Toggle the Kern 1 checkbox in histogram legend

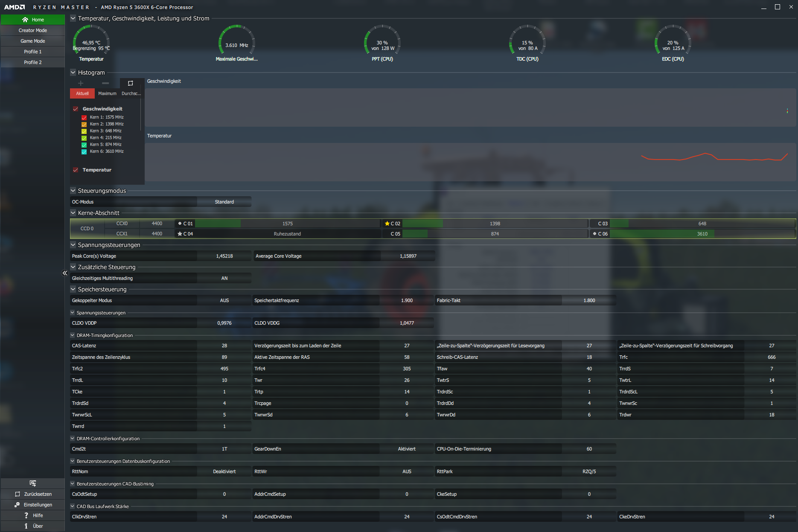tap(84, 117)
